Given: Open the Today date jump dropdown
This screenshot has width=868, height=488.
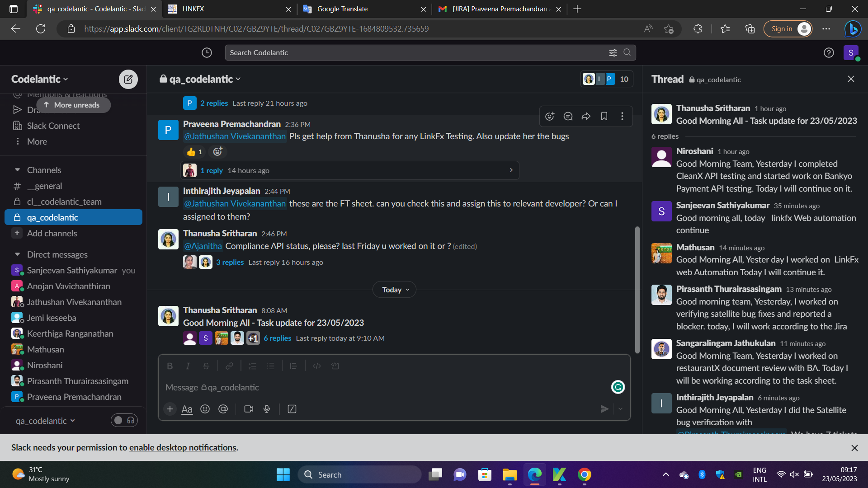Looking at the screenshot, I should [x=394, y=290].
